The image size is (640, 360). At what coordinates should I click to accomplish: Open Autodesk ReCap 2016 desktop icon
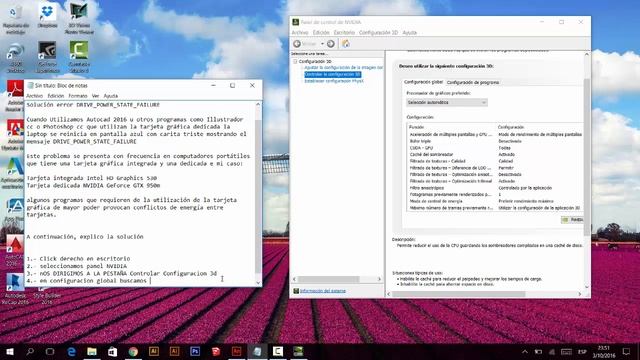[16, 289]
